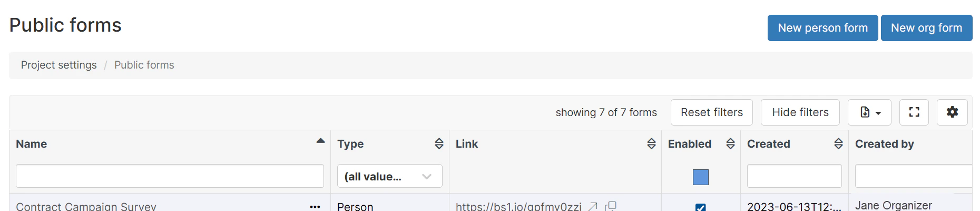The height and width of the screenshot is (211, 980).
Task: Click the New org form button
Action: click(926, 28)
